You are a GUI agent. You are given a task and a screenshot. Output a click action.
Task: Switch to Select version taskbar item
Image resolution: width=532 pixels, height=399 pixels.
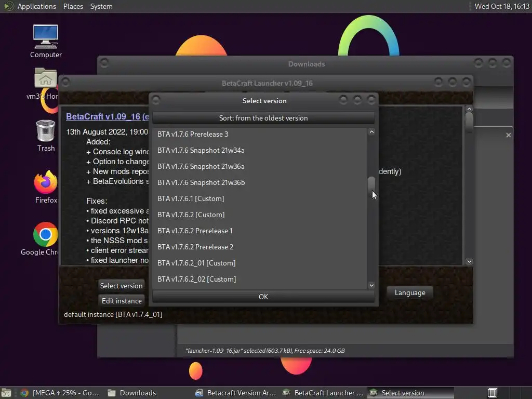pos(410,393)
